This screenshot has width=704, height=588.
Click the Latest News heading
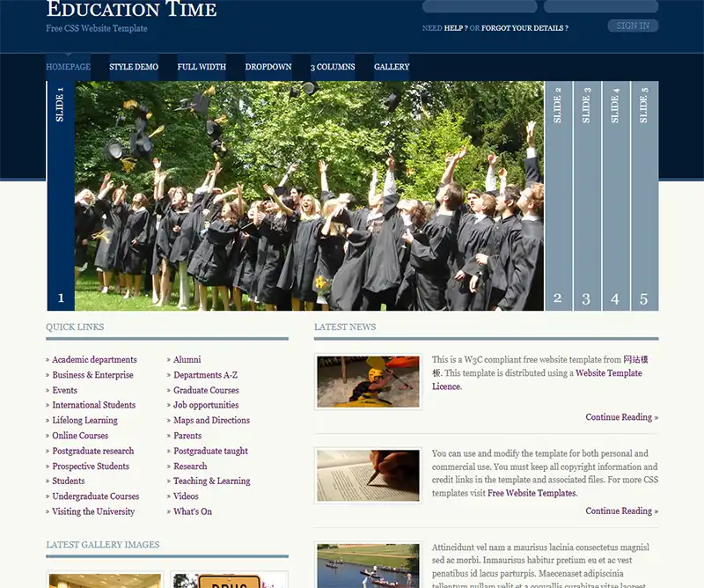click(x=345, y=327)
